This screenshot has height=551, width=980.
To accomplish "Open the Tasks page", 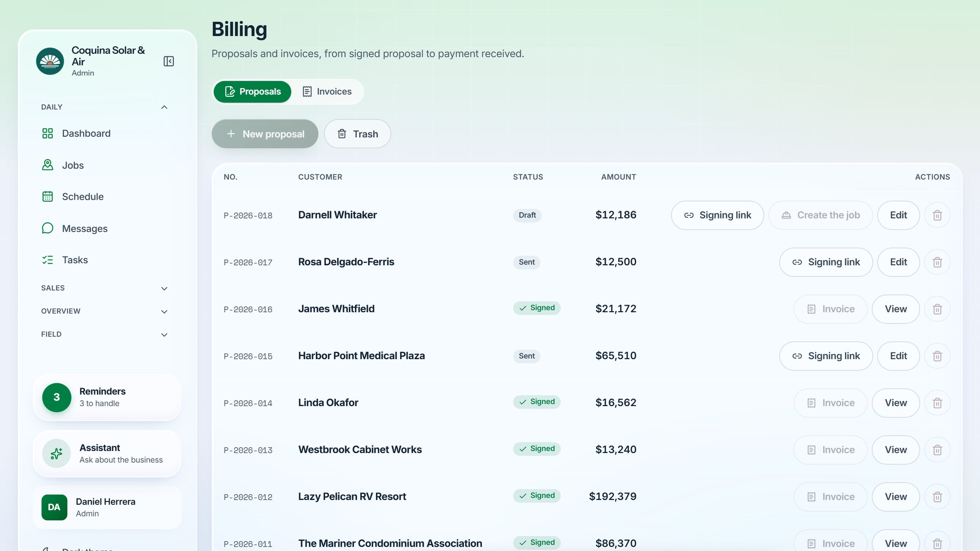I will 107,260.
